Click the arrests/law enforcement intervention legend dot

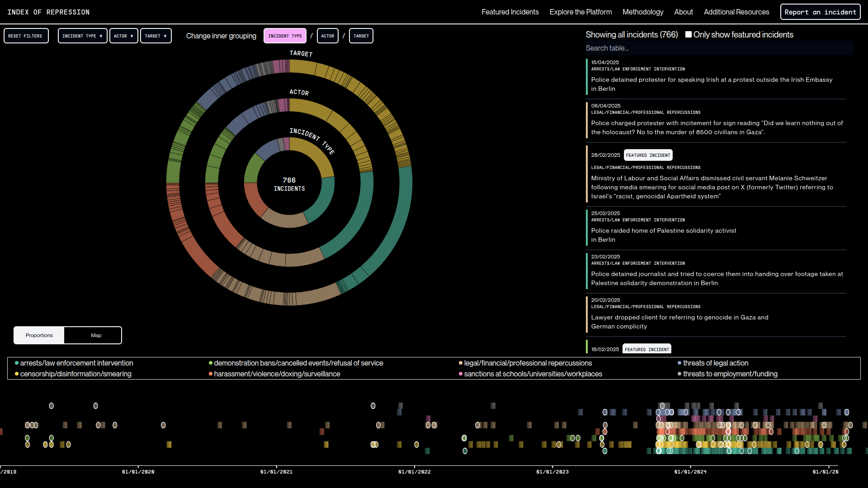(17, 363)
